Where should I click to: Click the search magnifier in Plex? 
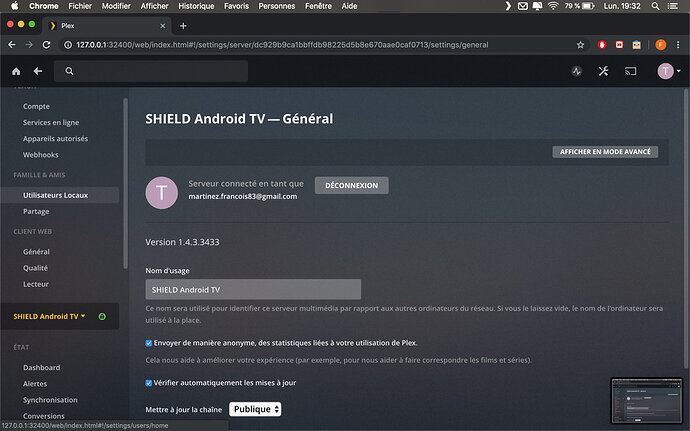pos(69,71)
